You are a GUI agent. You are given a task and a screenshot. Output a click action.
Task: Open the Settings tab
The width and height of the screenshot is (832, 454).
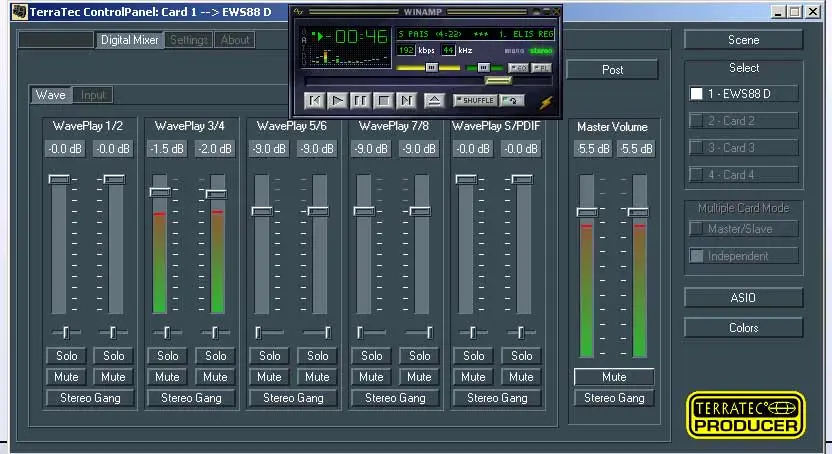point(189,40)
